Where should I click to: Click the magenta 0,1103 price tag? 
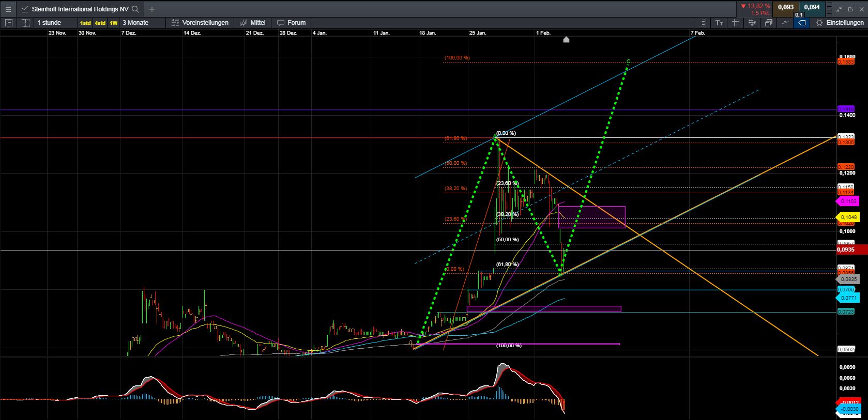coord(847,201)
